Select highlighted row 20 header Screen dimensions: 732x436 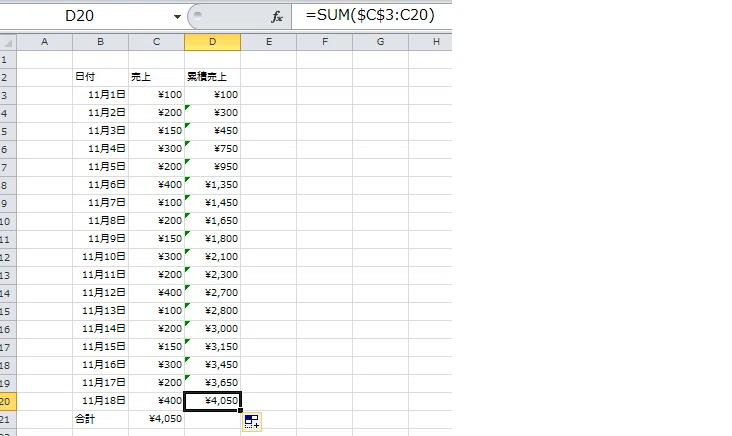pos(8,401)
